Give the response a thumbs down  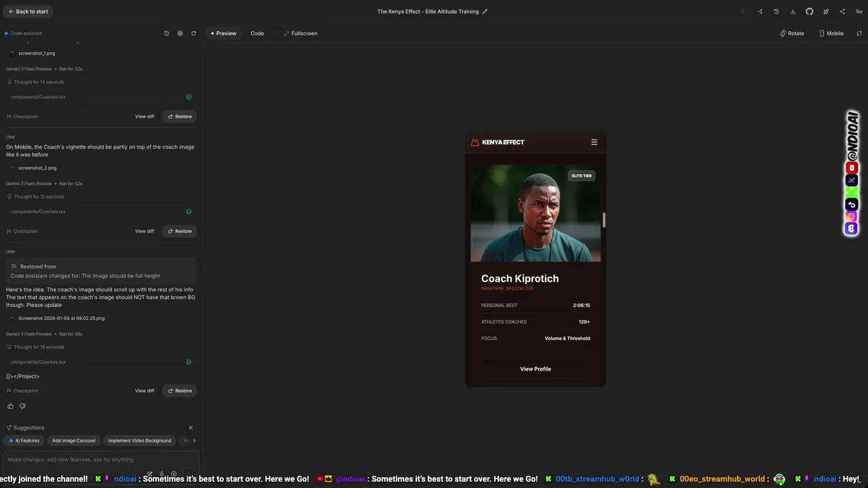[x=22, y=406]
